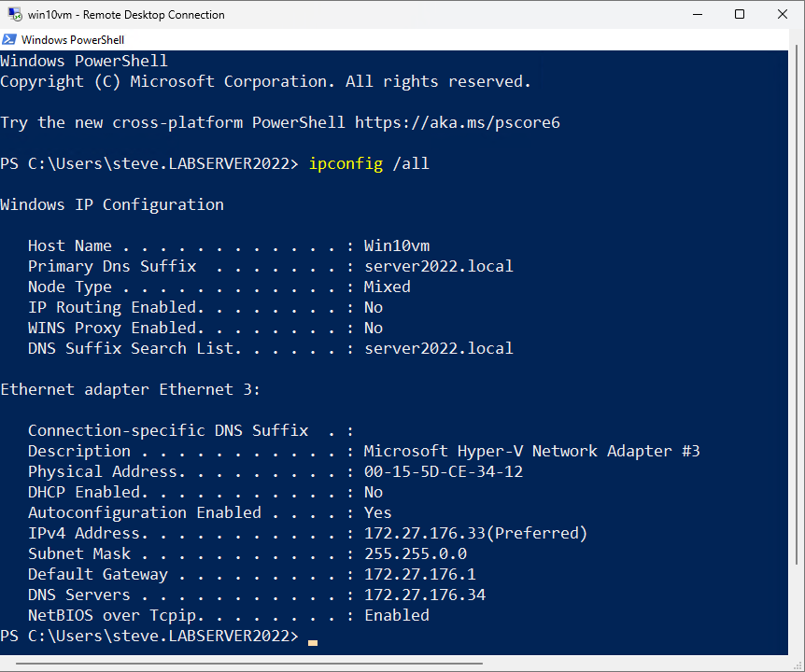Click the subnet mask 255.255.0.0

(x=415, y=554)
